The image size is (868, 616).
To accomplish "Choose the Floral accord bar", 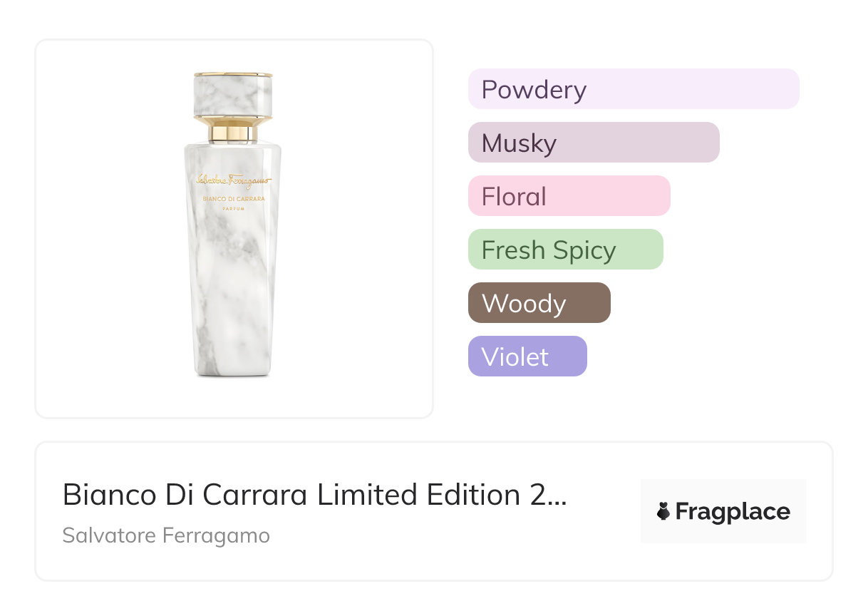I will click(x=569, y=196).
